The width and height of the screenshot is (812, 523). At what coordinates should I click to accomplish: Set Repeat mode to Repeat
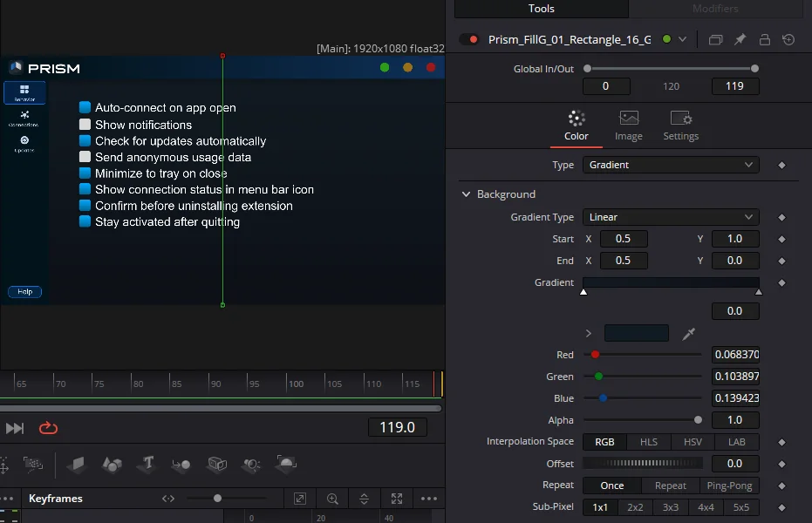[670, 486]
